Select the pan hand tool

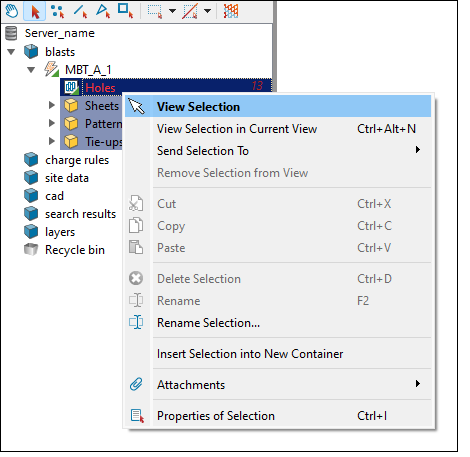pos(12,11)
